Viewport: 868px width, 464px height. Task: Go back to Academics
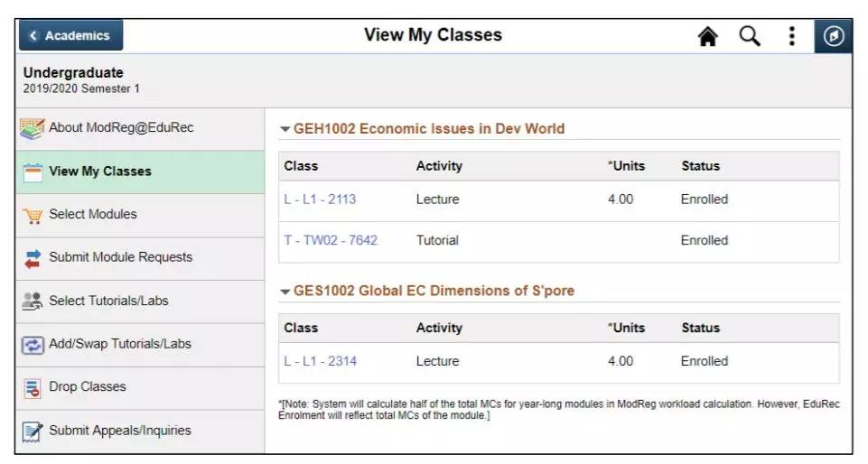click(70, 36)
